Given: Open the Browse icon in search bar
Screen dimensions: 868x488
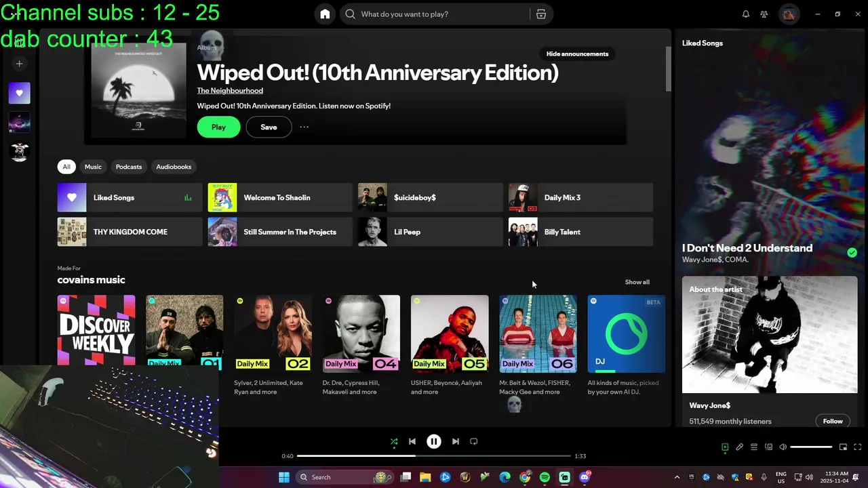Looking at the screenshot, I should (540, 14).
